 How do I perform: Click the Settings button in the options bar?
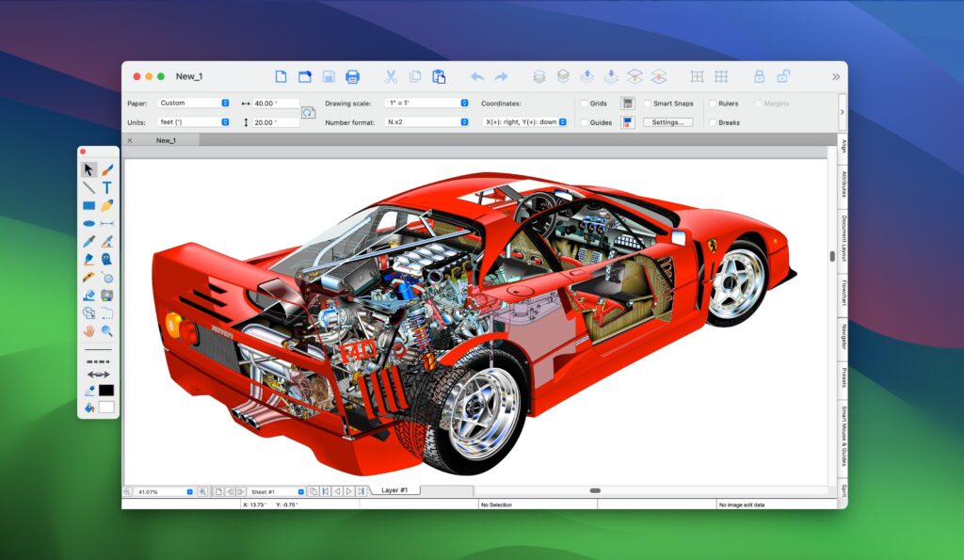(667, 121)
